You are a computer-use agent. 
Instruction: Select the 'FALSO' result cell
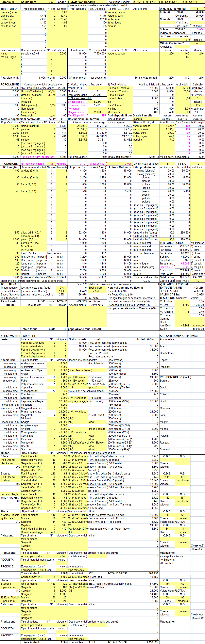click(198, 277)
